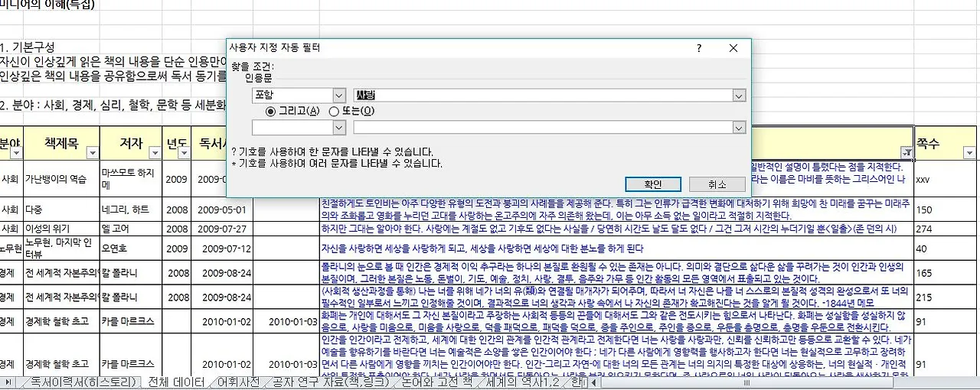Switch to the 논어와 고전 책 sheet tab
The width and height of the screenshot is (980, 390).
437,382
